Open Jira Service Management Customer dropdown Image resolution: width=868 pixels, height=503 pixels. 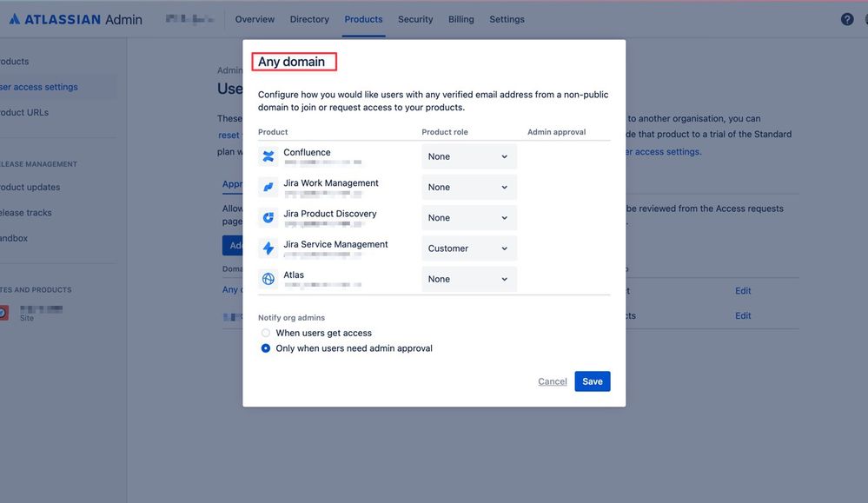point(469,248)
